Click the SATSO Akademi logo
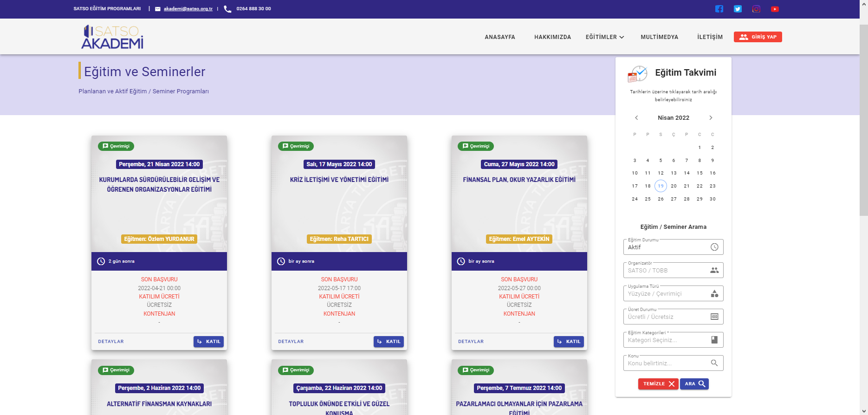 click(112, 37)
